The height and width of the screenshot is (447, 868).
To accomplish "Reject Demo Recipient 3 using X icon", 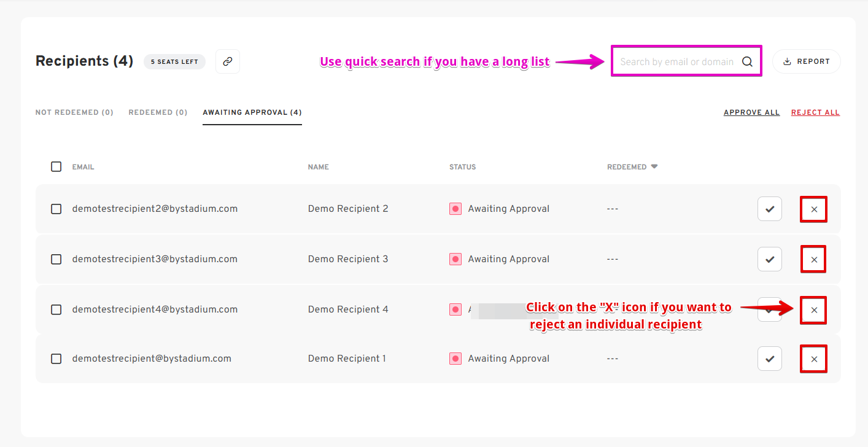I will click(814, 259).
